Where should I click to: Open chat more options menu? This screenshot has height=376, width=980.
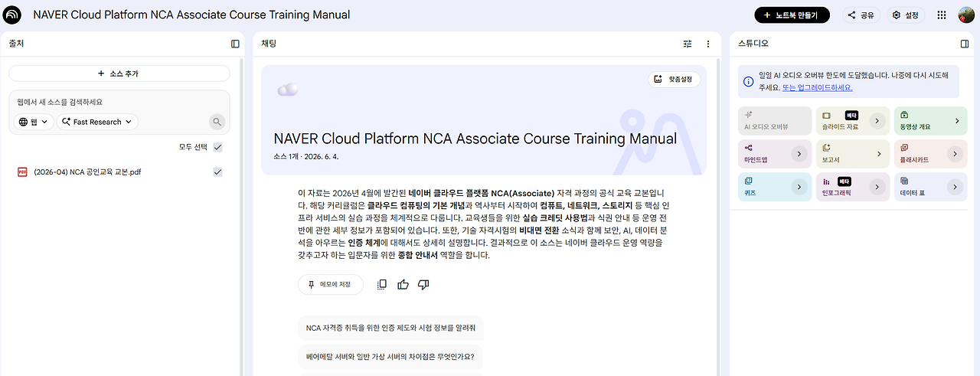click(x=708, y=44)
